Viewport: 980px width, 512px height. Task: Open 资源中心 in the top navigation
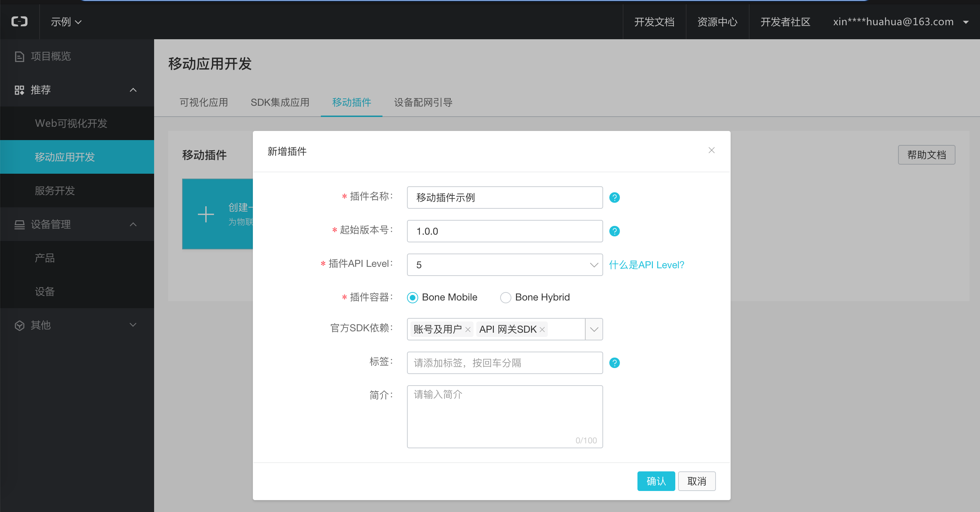tap(717, 22)
